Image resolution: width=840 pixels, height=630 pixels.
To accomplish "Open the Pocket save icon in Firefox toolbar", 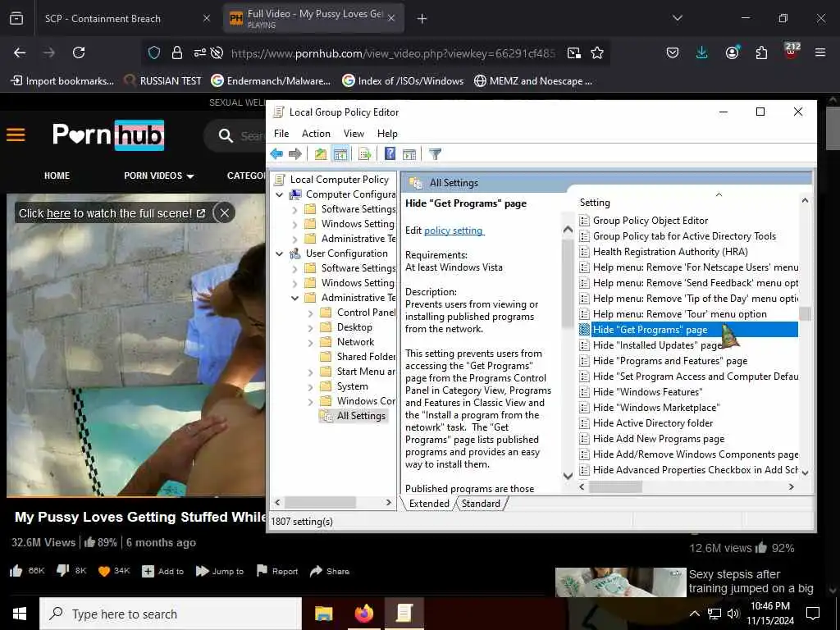I will 673,52.
